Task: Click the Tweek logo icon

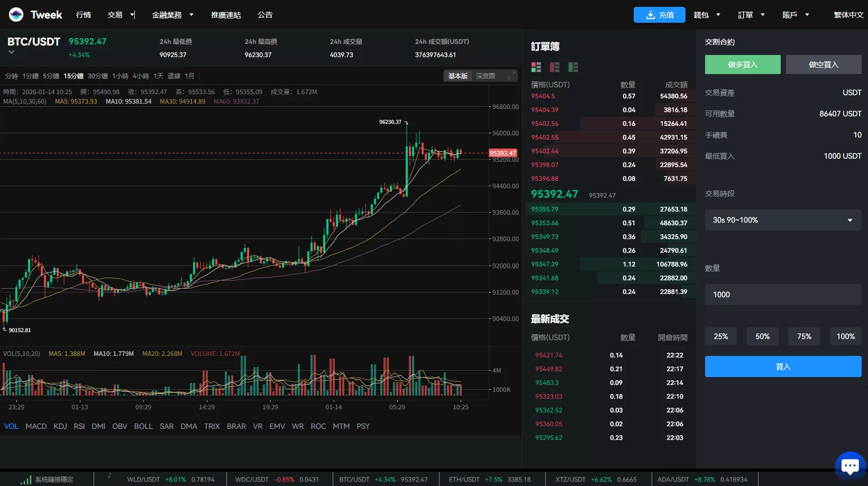Action: click(x=16, y=14)
